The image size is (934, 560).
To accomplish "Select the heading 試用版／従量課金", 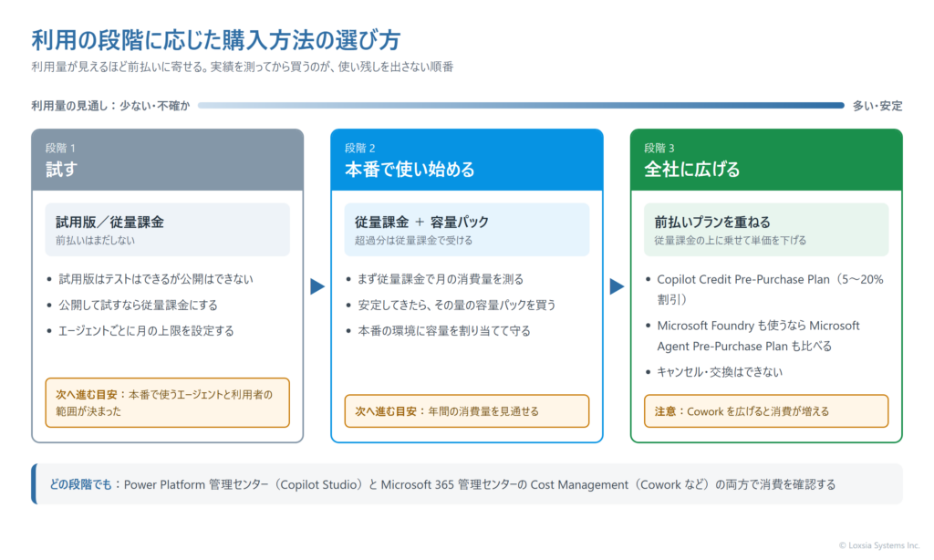I will pos(109,223).
